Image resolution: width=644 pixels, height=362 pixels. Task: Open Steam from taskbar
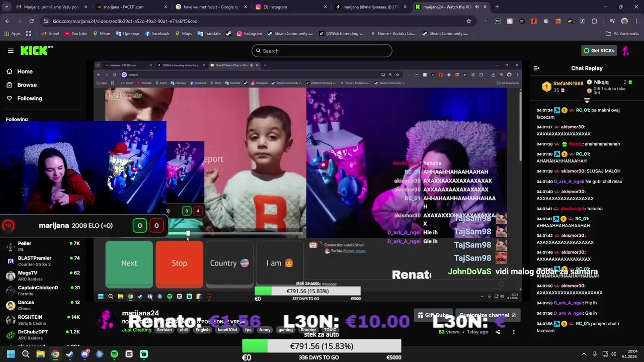tap(70, 354)
